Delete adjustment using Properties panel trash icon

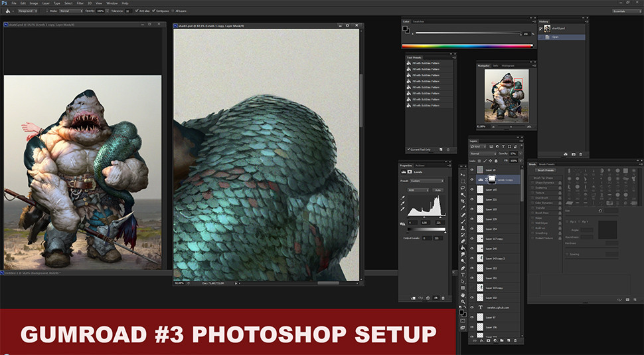point(443,298)
